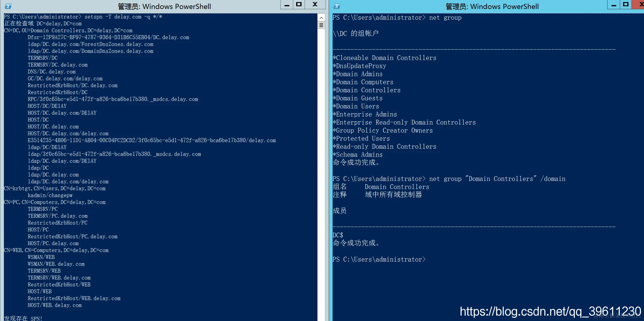The height and width of the screenshot is (321, 644).
Task: Click the "*Schema Admins" group entry
Action: [358, 155]
